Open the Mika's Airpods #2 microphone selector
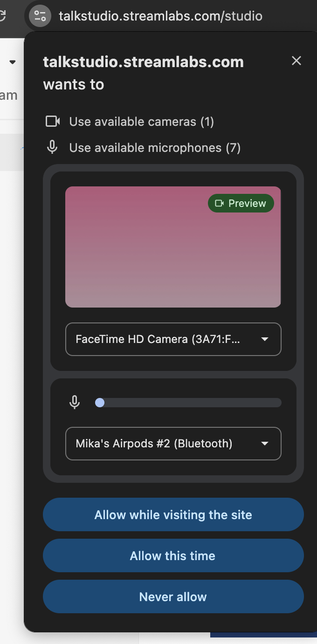The height and width of the screenshot is (644, 317). [173, 444]
